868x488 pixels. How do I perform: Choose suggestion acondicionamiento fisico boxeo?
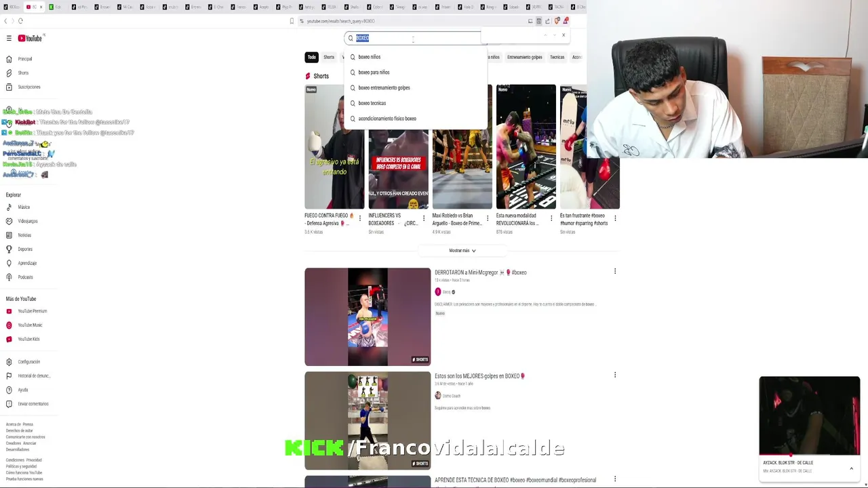pos(415,119)
